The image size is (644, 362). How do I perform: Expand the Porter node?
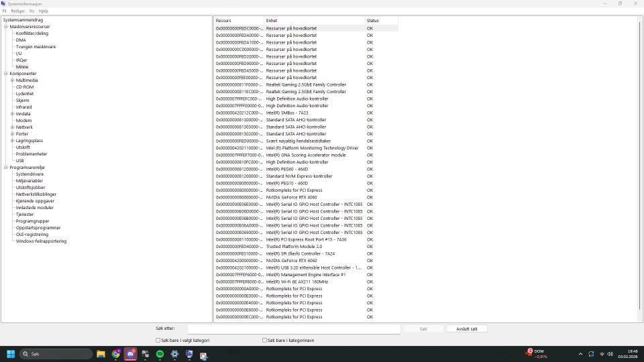[12, 134]
